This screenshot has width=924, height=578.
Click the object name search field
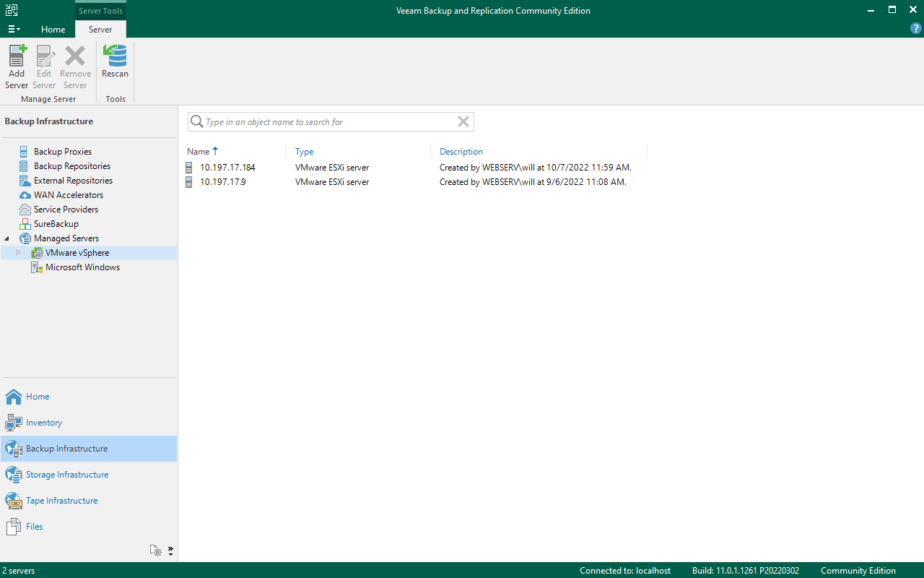coord(328,122)
